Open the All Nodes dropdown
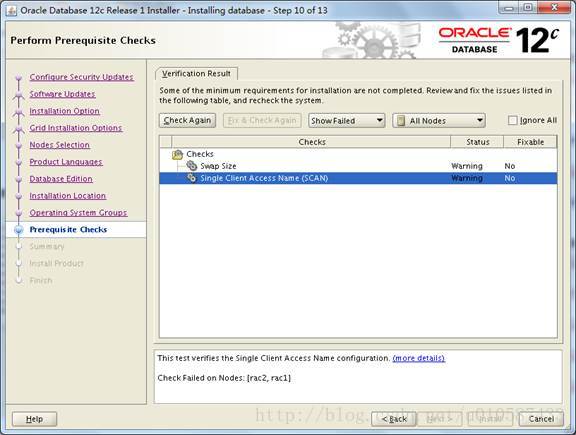Screen dimensions: 576x435 tap(439, 121)
